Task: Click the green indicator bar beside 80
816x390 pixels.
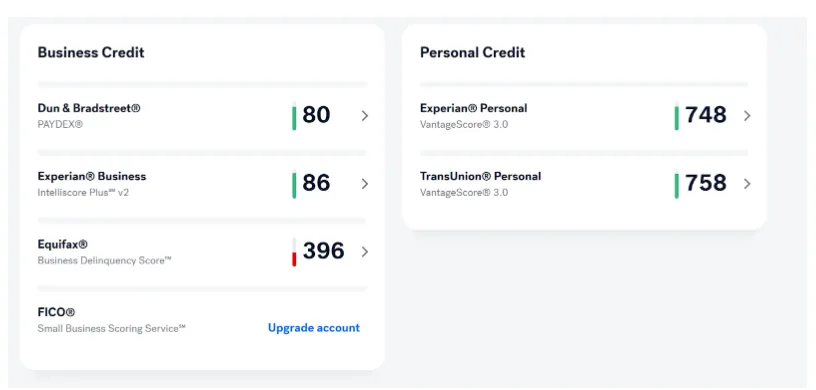Action: click(x=294, y=116)
